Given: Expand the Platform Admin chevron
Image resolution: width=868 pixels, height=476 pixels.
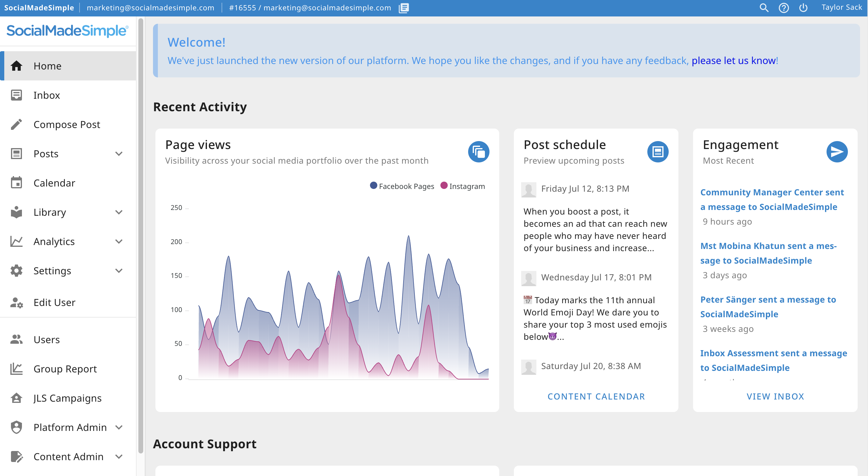Looking at the screenshot, I should click(119, 428).
